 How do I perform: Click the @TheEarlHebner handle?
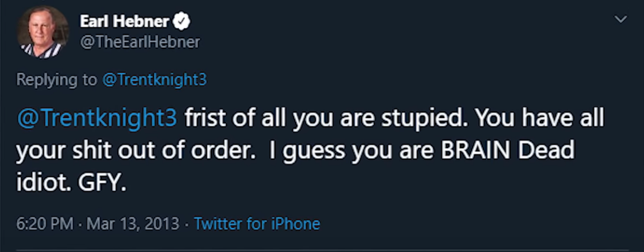tap(140, 42)
